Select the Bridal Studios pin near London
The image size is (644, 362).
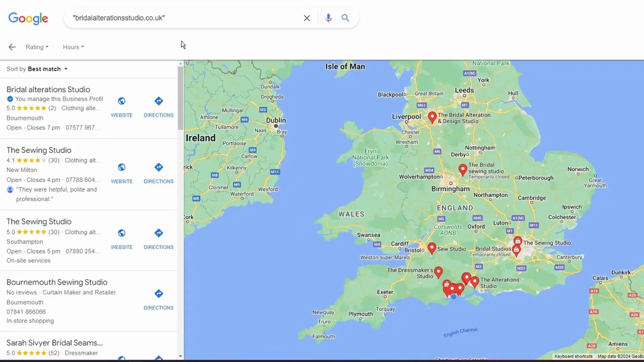[x=516, y=250]
